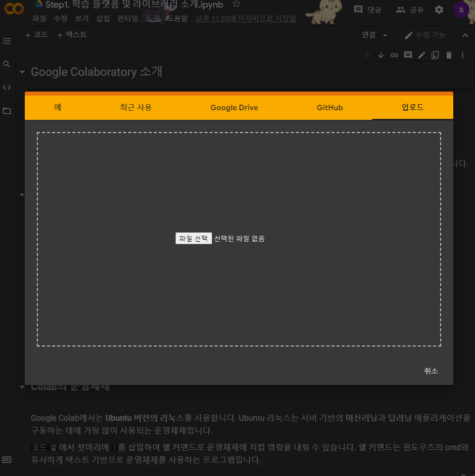Open the 파일 menu
The height and width of the screenshot is (476, 475).
(39, 19)
